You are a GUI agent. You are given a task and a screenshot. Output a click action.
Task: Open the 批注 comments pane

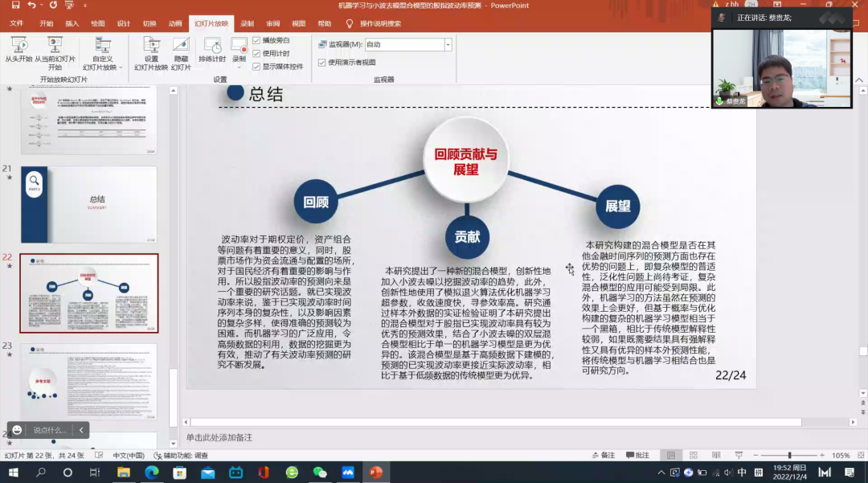tap(637, 456)
